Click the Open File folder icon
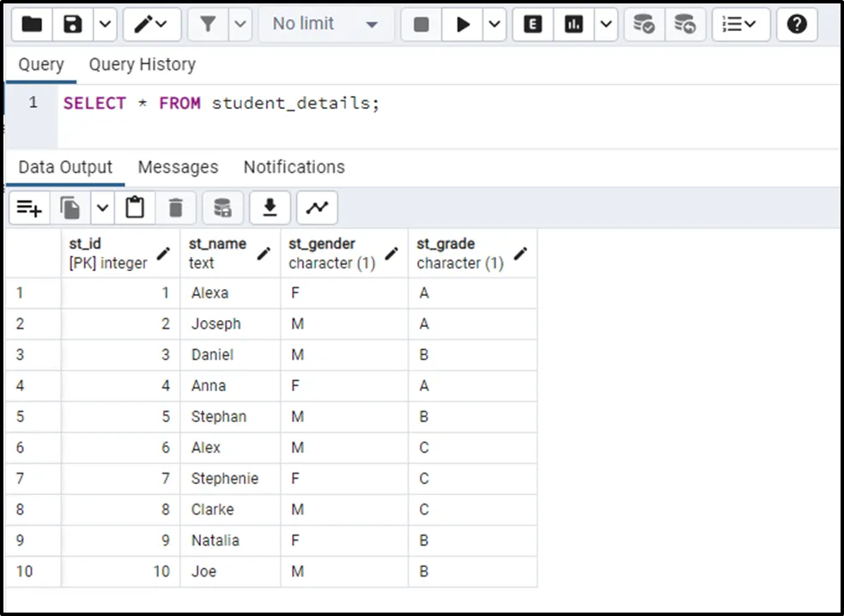Screen dimensions: 844x616 (x=32, y=25)
